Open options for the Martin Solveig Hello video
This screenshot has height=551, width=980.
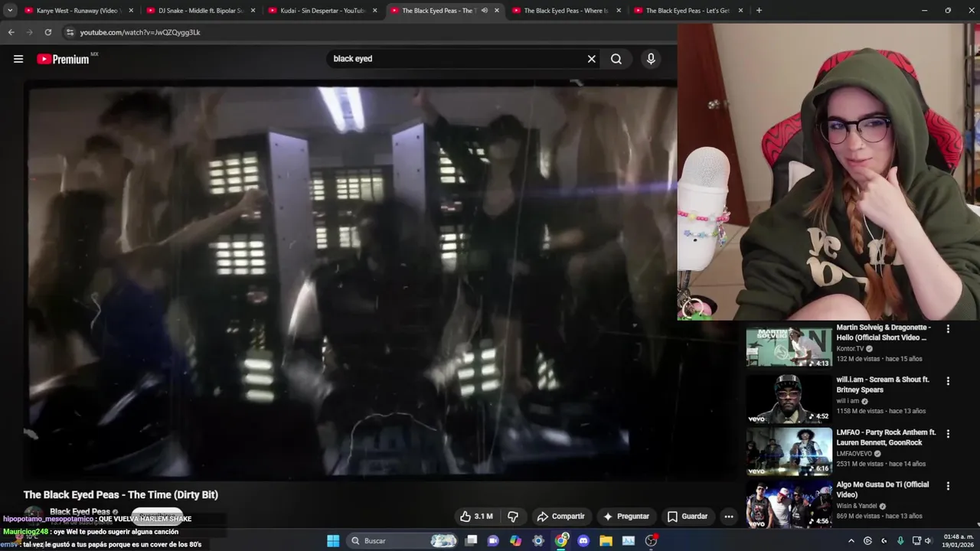948,329
